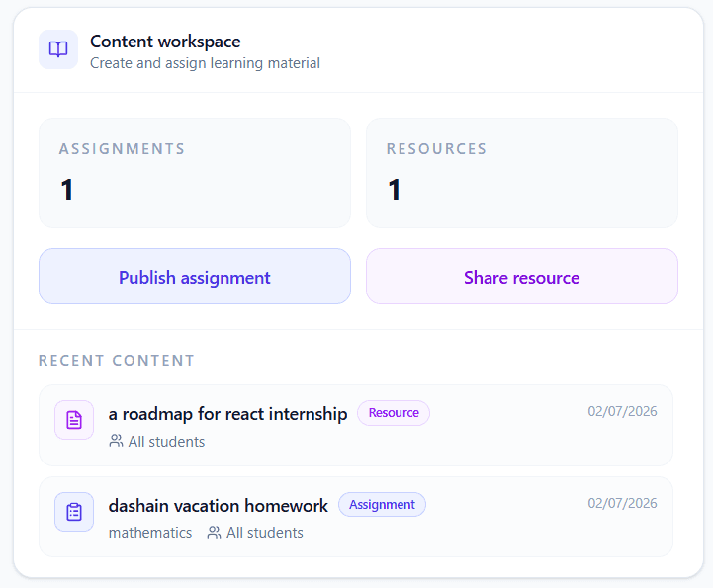Click 'All students' in dashain homework row
Viewport: 713px width, 588px height.
[x=265, y=533]
